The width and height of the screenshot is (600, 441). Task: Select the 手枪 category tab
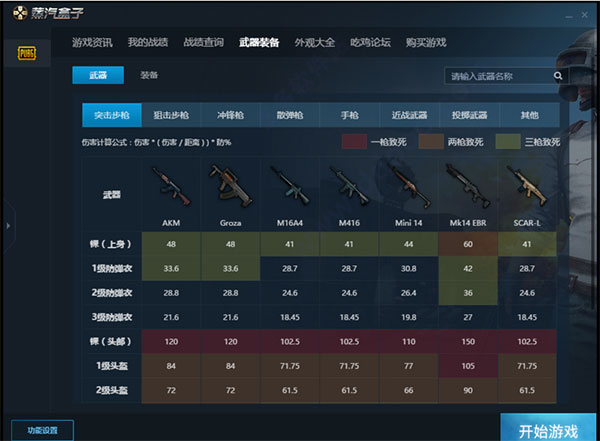coord(349,115)
